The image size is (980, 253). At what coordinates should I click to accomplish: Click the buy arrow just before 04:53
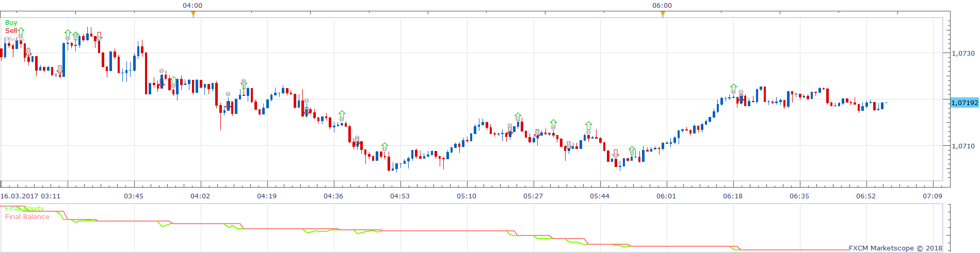click(384, 146)
